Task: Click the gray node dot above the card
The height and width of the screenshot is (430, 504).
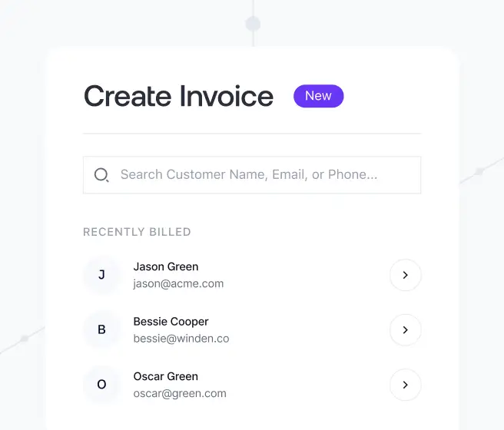Action: click(x=253, y=24)
